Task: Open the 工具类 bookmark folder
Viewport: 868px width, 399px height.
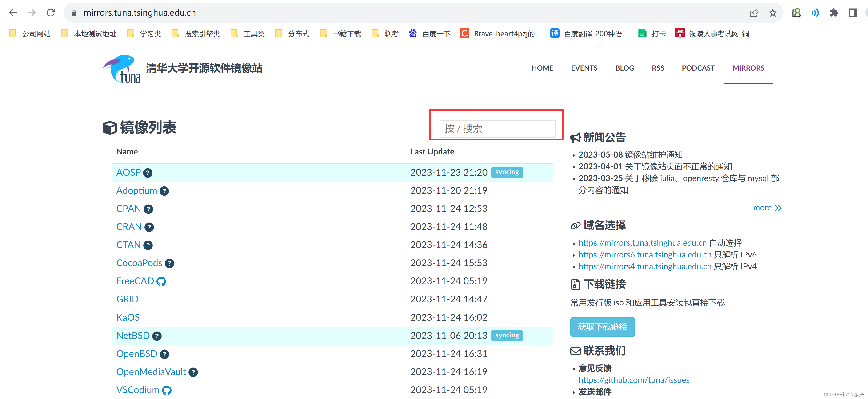Action: [x=248, y=34]
